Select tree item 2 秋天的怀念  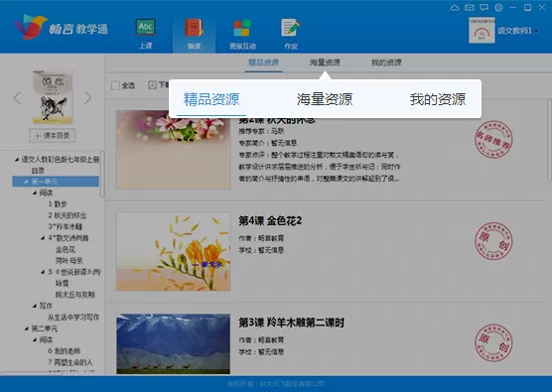tap(68, 215)
